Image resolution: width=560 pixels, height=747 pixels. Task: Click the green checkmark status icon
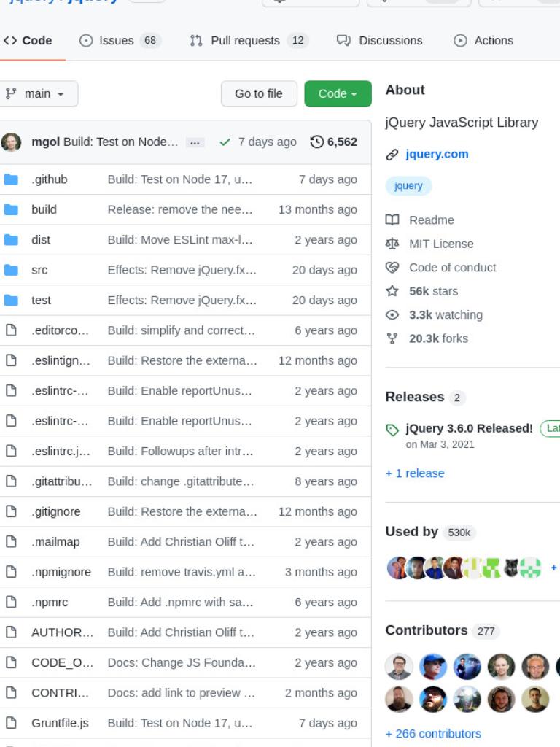225,142
